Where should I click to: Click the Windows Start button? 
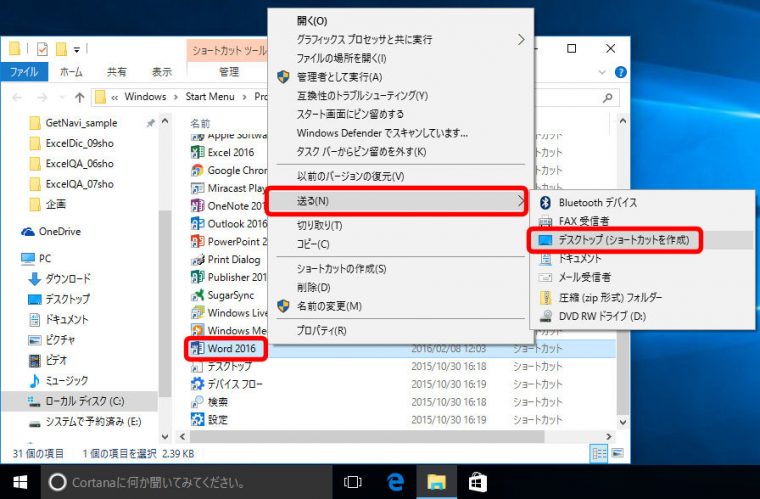pyautogui.click(x=20, y=483)
